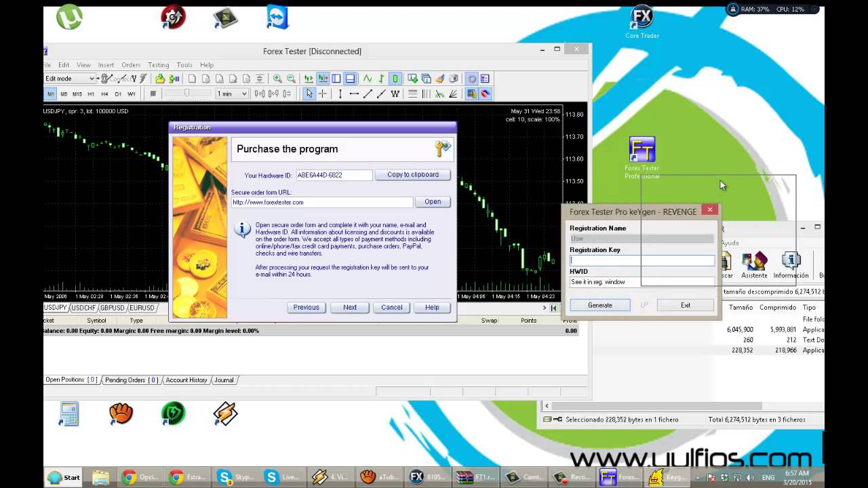Open Forex Tester Professional desktop shortcut
The width and height of the screenshot is (868, 488).
tap(642, 157)
